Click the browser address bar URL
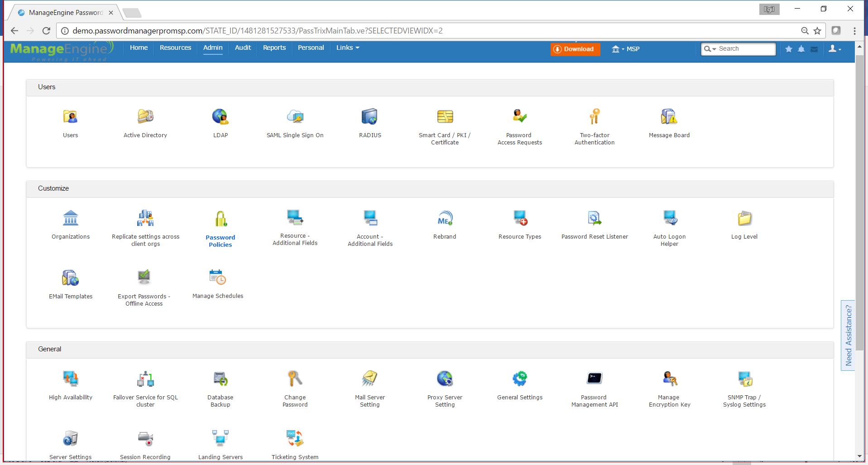Image resolution: width=868 pixels, height=465 pixels. (x=258, y=31)
